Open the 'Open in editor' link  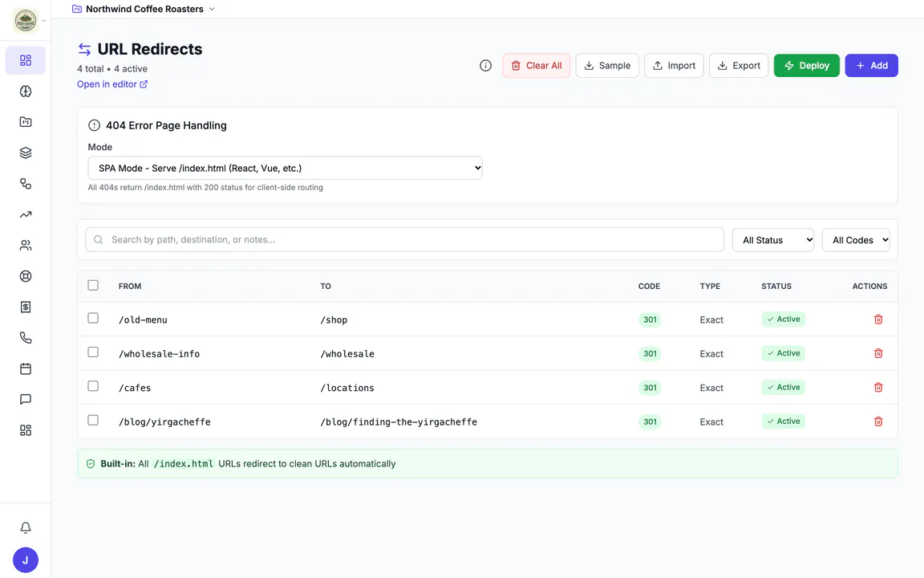112,84
